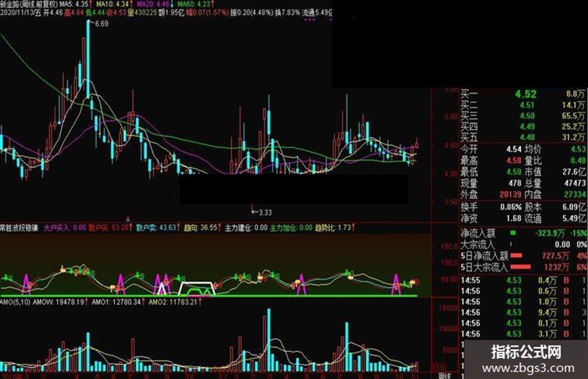Click the 5日净流入额 727.5万 row
Screen dimensions: 588x379
point(523,256)
